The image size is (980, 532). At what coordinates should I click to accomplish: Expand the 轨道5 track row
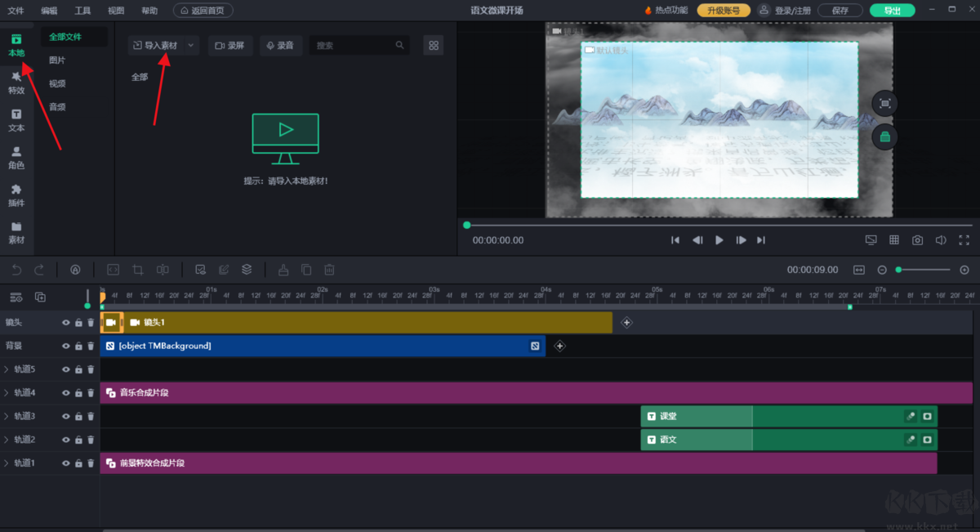(7, 369)
